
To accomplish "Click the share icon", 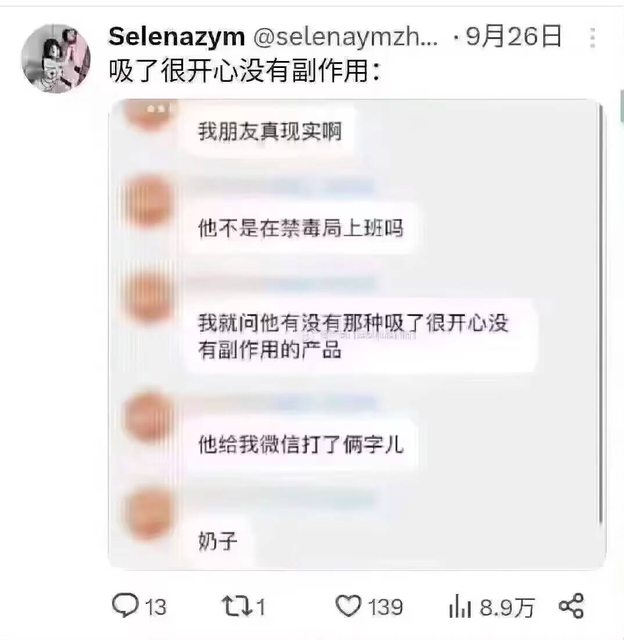I will click(x=571, y=606).
